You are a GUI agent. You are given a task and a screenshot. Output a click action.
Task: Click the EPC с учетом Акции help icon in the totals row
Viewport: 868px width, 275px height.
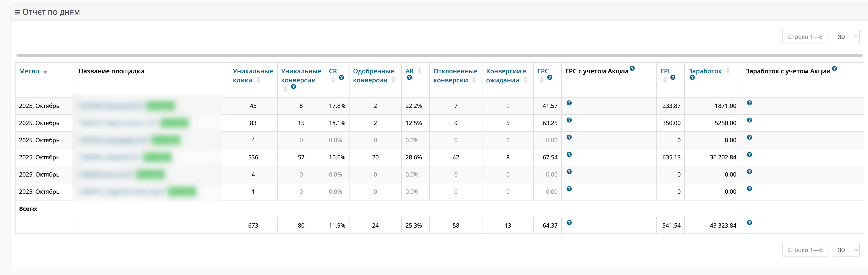(x=569, y=223)
